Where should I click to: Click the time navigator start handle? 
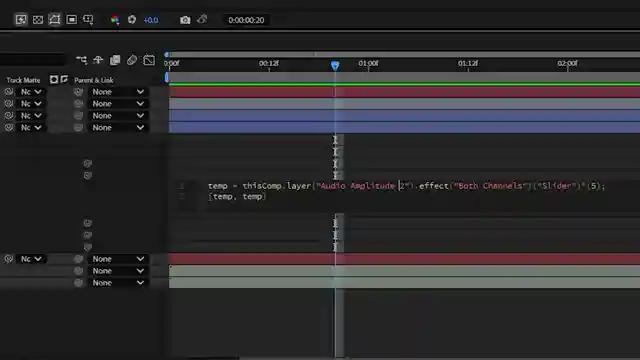pyautogui.click(x=166, y=54)
